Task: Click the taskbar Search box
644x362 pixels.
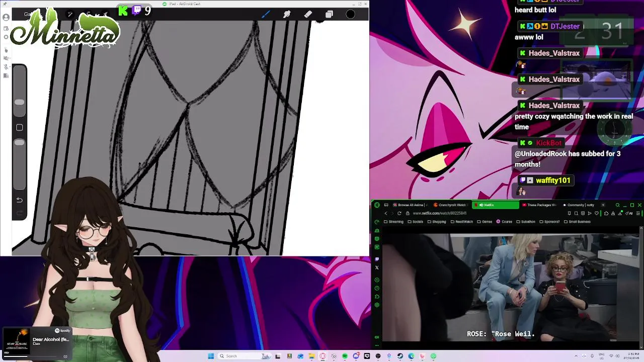Action: click(245, 356)
